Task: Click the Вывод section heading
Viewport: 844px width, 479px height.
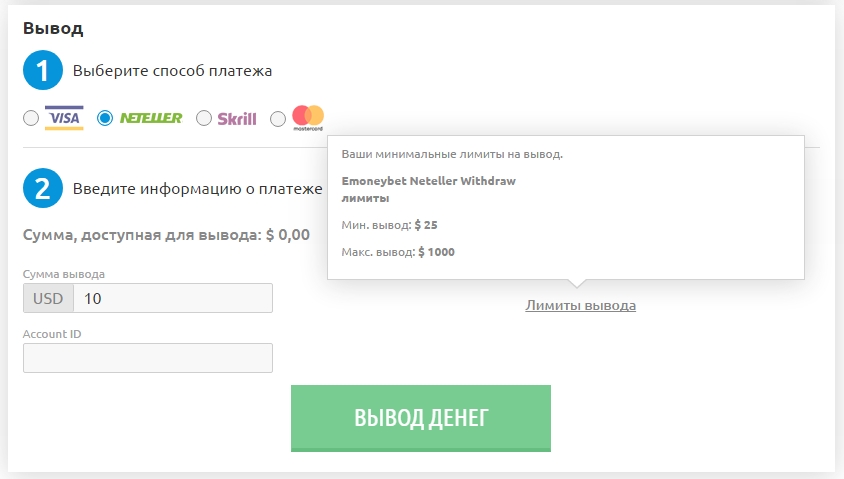Action: tap(53, 28)
